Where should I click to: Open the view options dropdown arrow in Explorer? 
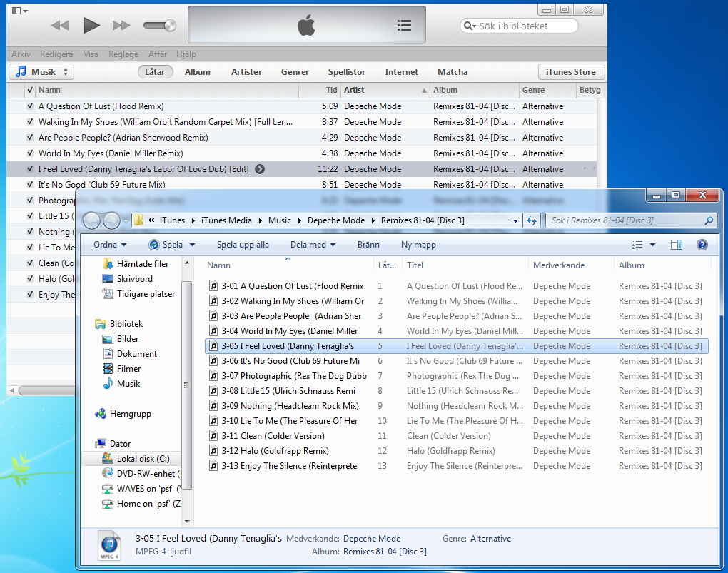(652, 245)
